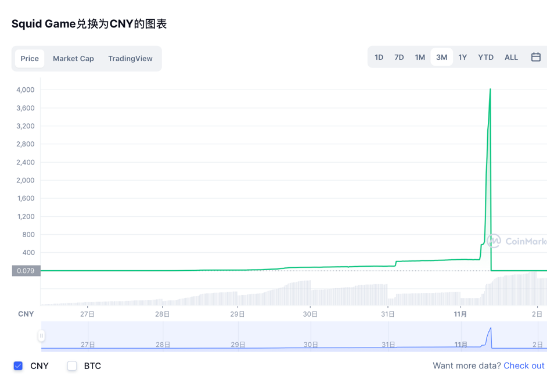The image size is (558, 384).
Task: Switch to the Market Cap tab
Action: point(73,58)
